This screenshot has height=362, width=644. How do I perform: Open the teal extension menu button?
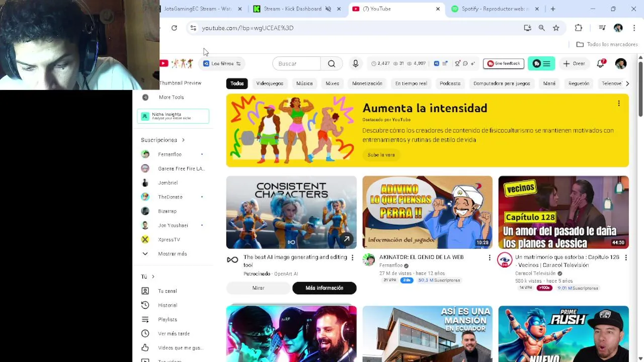click(541, 63)
